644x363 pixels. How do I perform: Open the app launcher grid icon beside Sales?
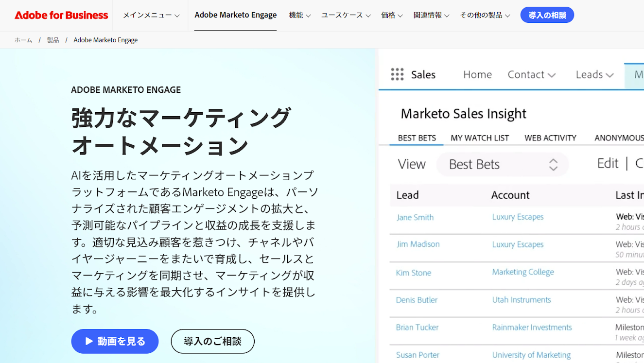[397, 74]
